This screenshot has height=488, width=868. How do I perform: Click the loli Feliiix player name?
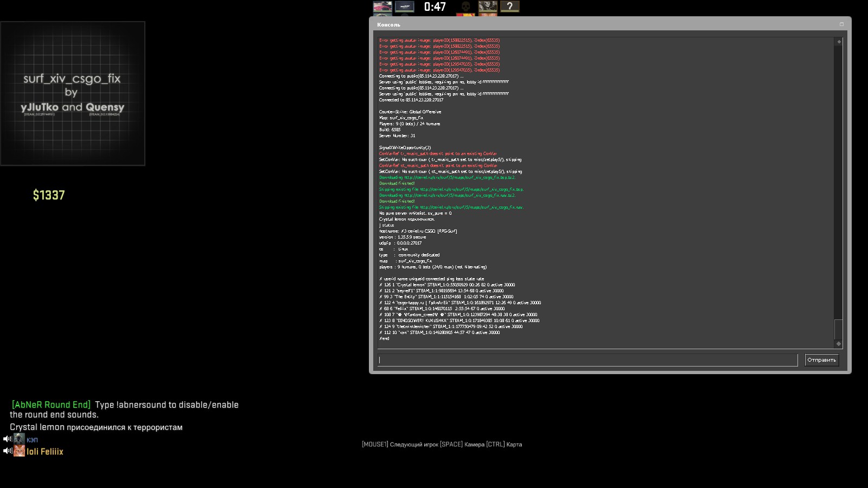tap(45, 452)
